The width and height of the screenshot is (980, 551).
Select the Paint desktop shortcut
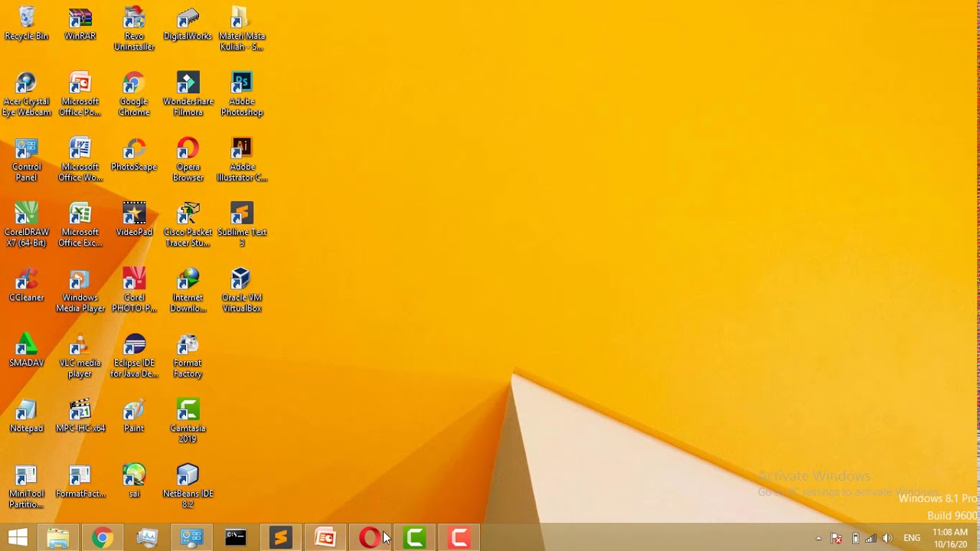pyautogui.click(x=134, y=416)
